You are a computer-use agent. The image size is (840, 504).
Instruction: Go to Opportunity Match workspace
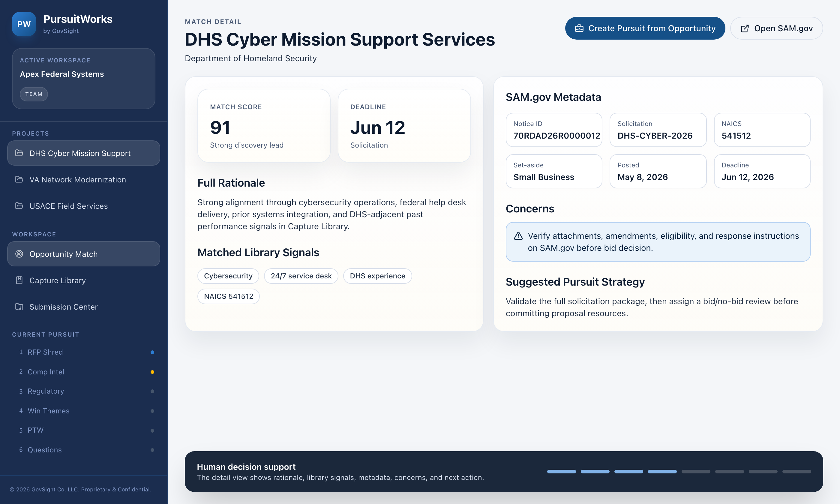(x=83, y=254)
